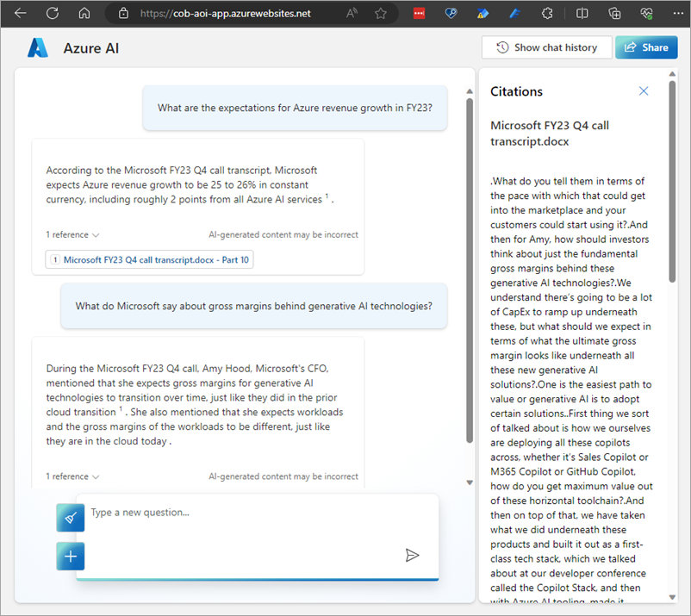Click citation superscript after Azure AI services
This screenshot has height=616, width=691.
327,196
